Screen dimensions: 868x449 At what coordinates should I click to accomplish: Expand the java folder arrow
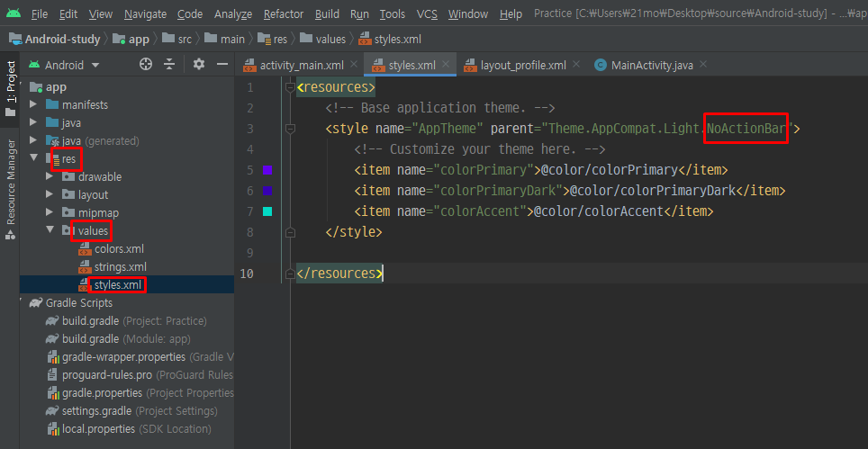(34, 122)
